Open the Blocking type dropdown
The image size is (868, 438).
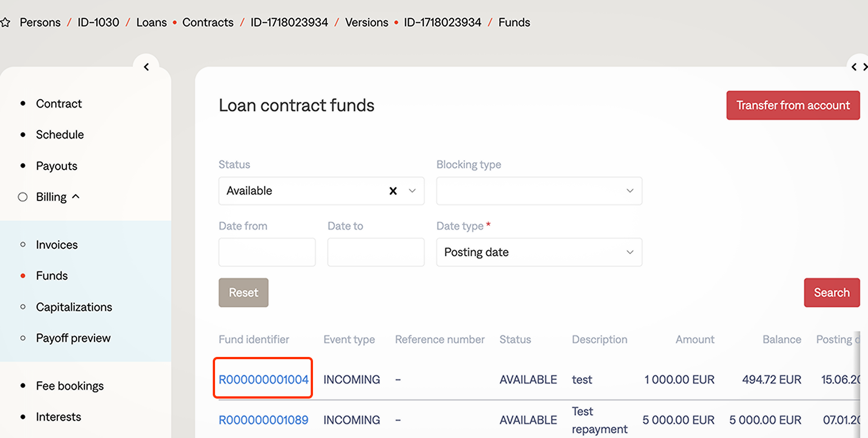(539, 191)
